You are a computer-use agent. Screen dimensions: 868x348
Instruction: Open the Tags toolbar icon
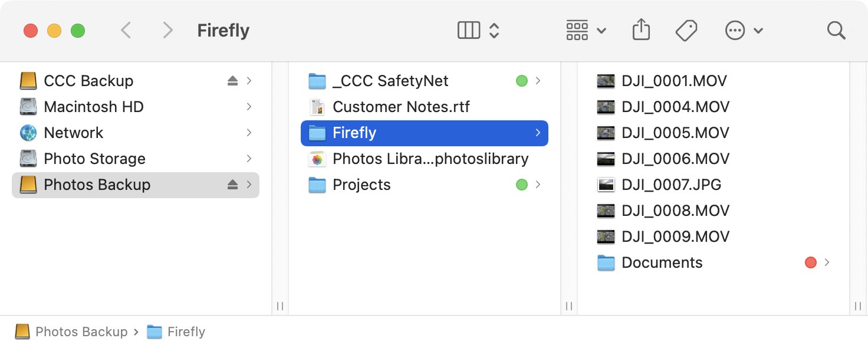(686, 30)
